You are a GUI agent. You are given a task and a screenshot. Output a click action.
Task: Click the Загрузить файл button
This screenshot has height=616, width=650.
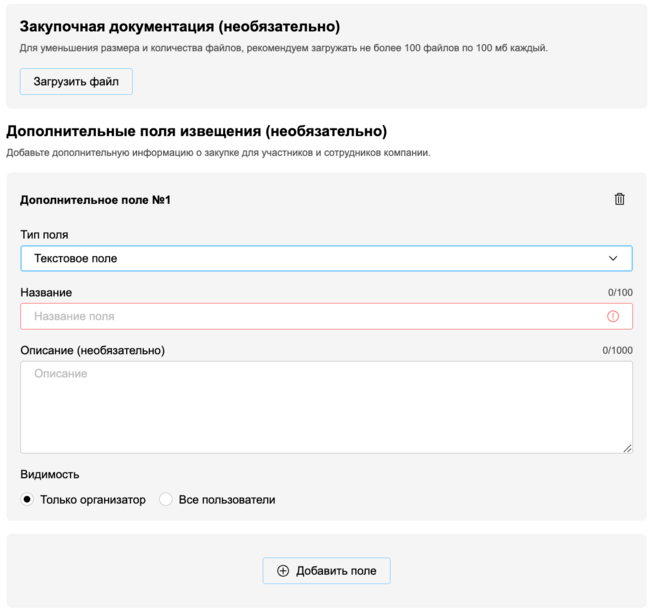(76, 82)
